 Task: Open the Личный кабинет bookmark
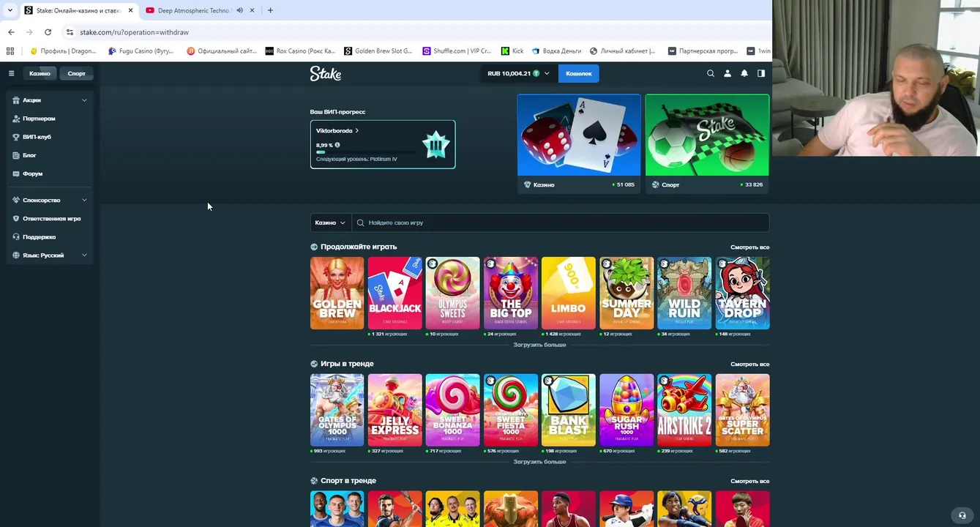pyautogui.click(x=623, y=51)
